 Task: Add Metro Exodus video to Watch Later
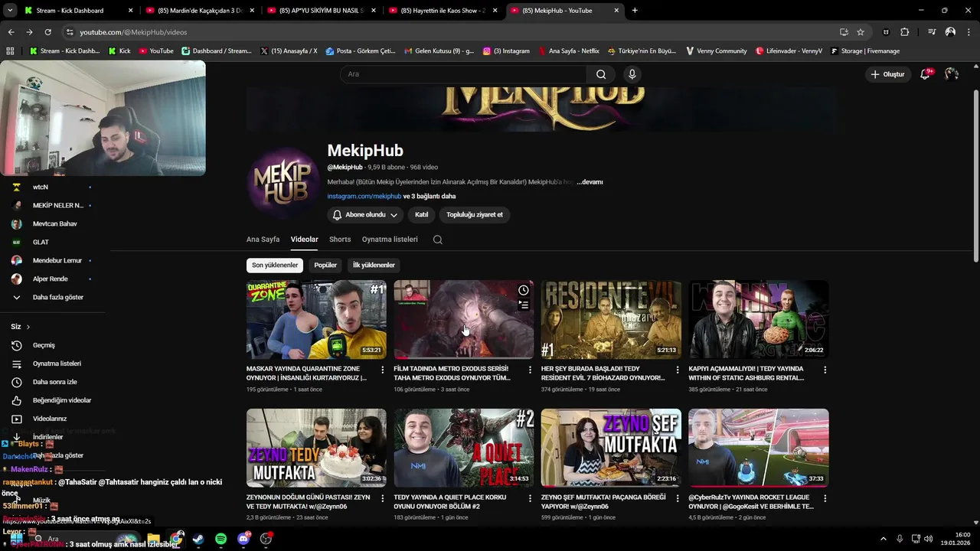click(x=524, y=290)
